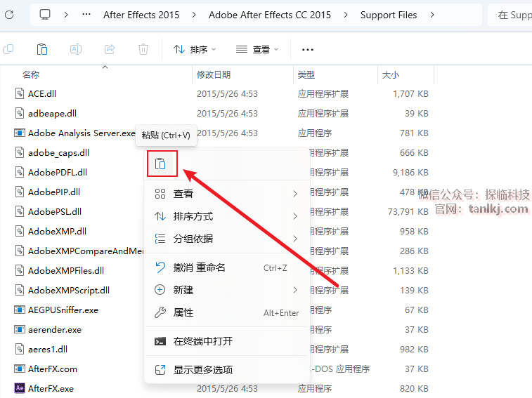The width and height of the screenshot is (532, 398).
Task: Click the search box 在 Supp
Action: click(x=510, y=15)
